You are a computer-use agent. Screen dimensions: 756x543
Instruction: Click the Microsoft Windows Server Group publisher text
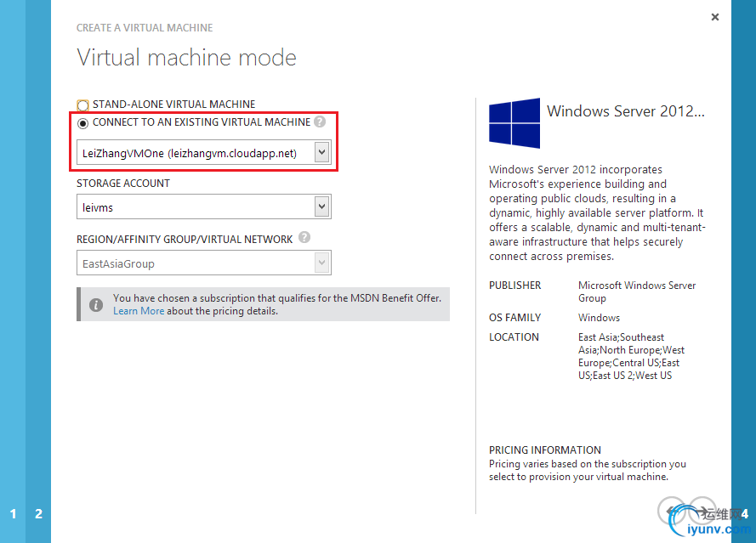[637, 291]
